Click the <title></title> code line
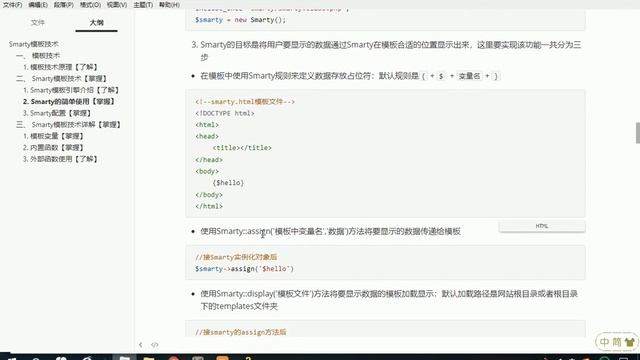Viewport: 640px width, 360px height. [x=242, y=148]
